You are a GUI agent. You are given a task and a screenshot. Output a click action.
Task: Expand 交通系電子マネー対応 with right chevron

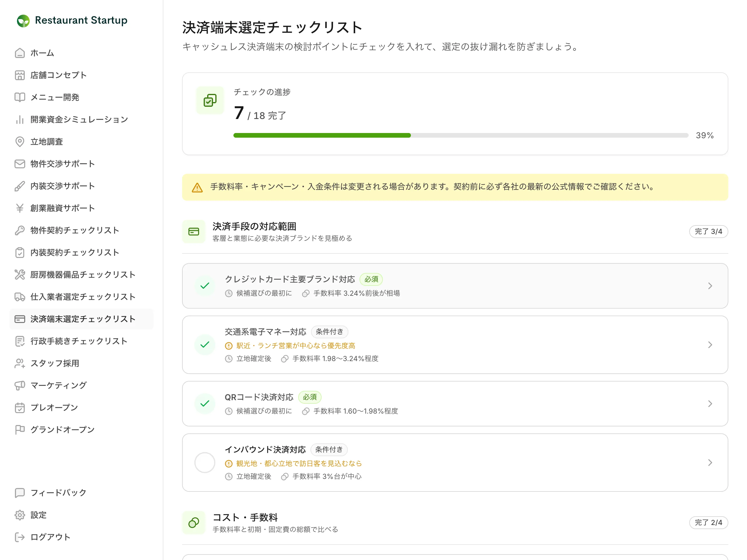[x=710, y=345]
